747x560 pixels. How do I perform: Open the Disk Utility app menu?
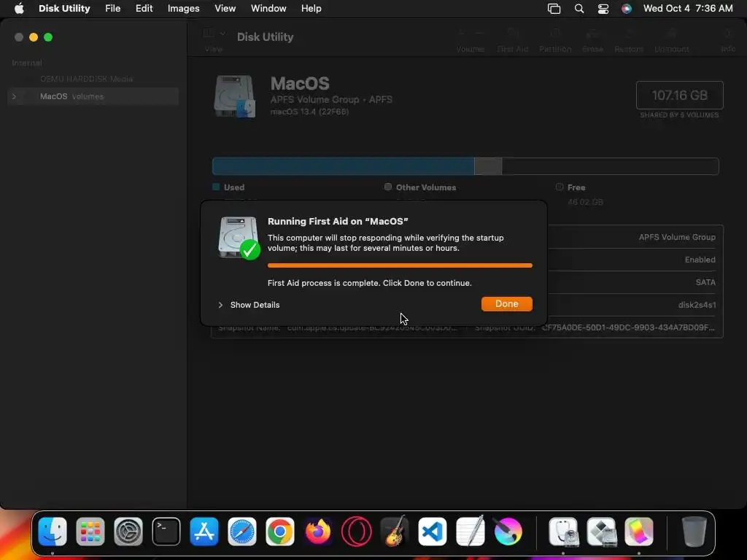coord(64,9)
